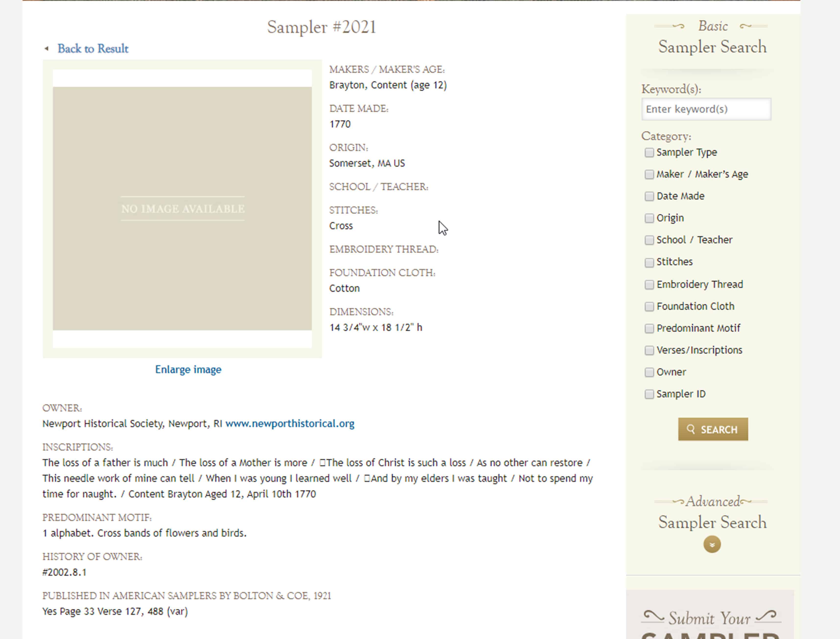Toggle the School / Teacher checkbox
Screen dimensions: 840x639
649,240
